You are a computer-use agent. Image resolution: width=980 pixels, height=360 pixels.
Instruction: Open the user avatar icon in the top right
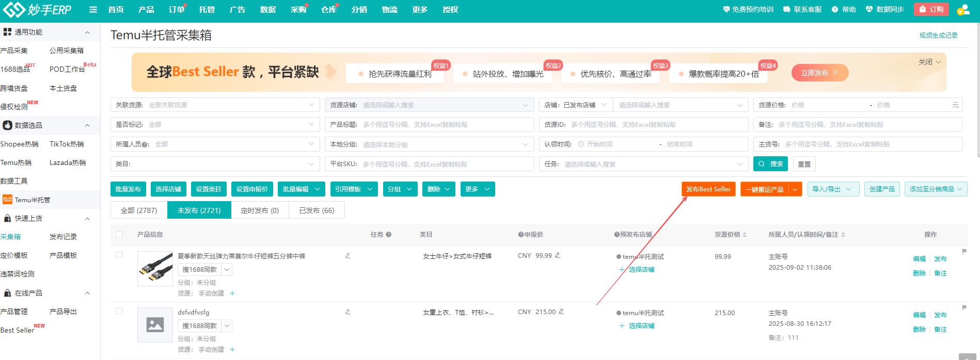962,9
